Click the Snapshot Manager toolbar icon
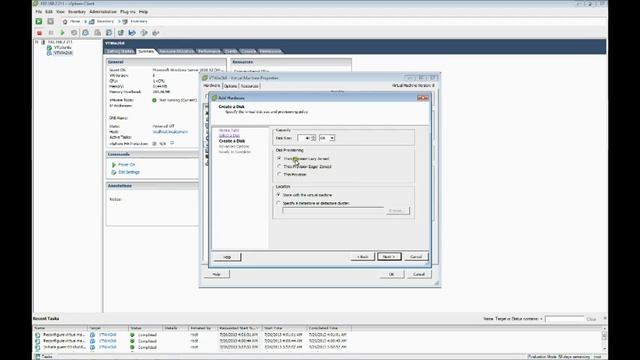 [x=109, y=33]
